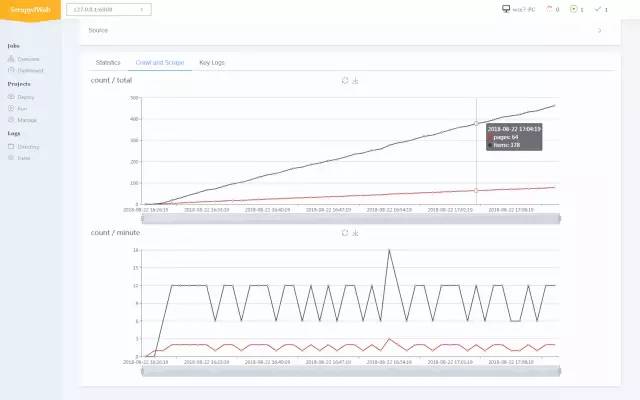640x400 pixels.
Task: Click right handle of count / total zoom slider
Action: (559, 219)
